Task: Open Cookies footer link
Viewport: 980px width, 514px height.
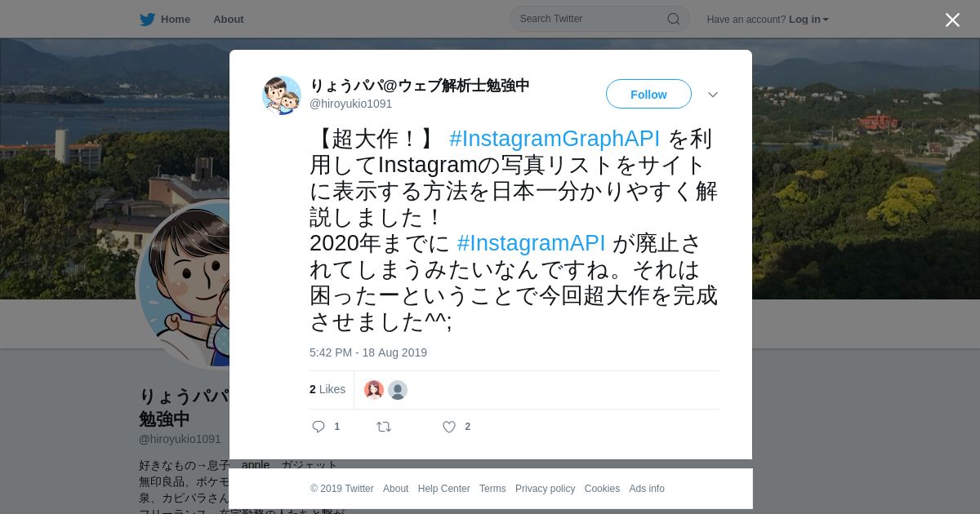Action: pos(602,489)
